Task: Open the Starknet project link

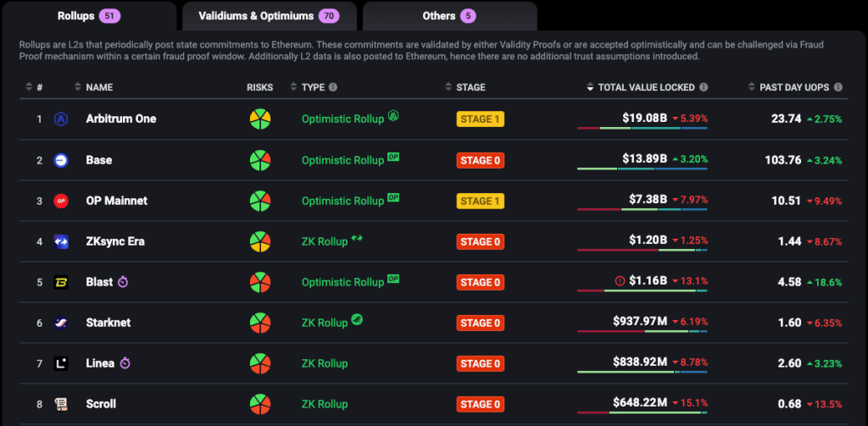Action: tap(108, 323)
